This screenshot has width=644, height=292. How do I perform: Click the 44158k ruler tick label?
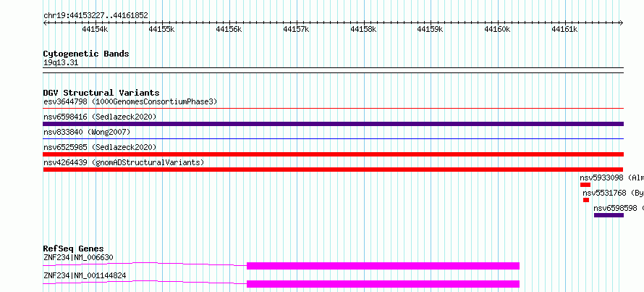pyautogui.click(x=363, y=29)
